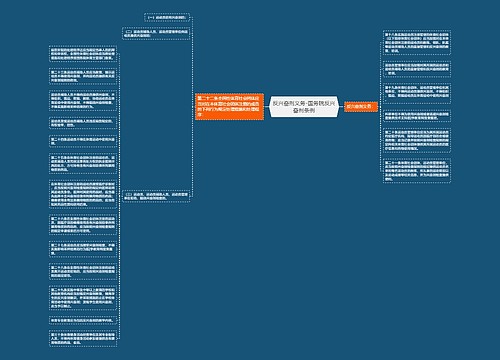500x360 pixels.
Task: Click the top node of the left column
Action: (x=83, y=54)
